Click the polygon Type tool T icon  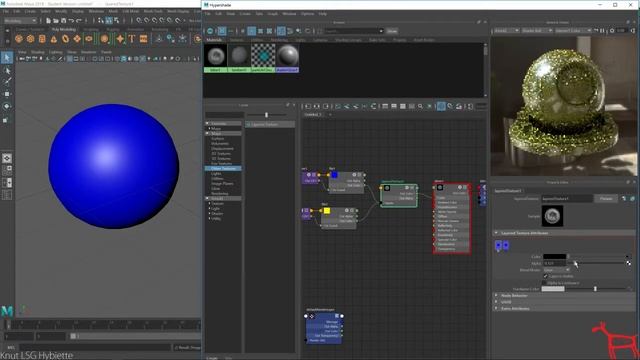coord(131,39)
